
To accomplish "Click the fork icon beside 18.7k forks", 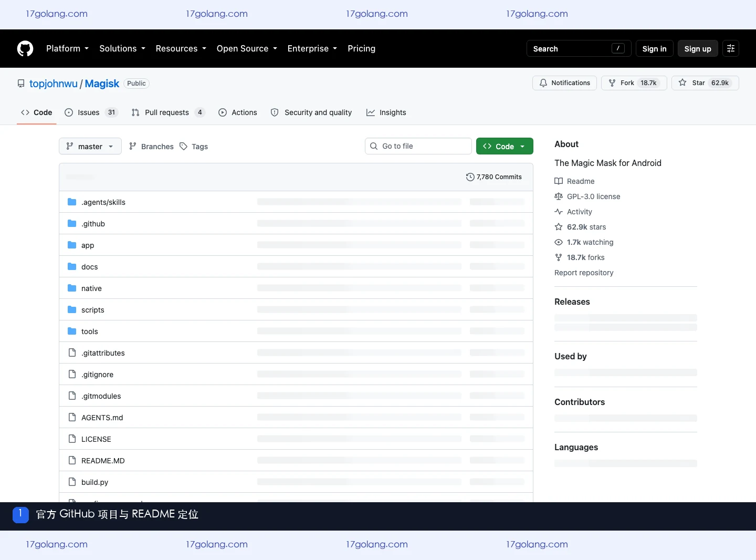I will pos(559,257).
